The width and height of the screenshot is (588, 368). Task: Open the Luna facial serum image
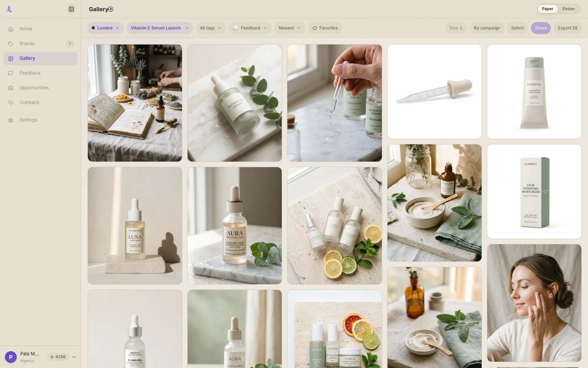[135, 226]
